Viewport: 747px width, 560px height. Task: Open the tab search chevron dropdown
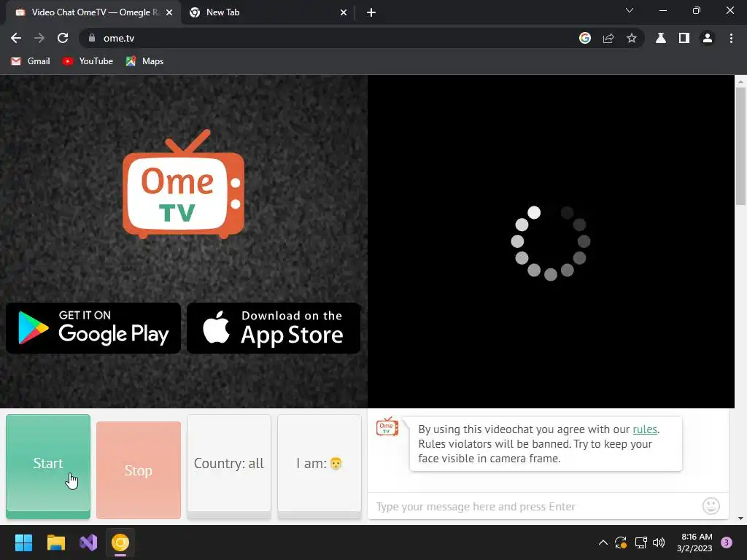tap(630, 10)
